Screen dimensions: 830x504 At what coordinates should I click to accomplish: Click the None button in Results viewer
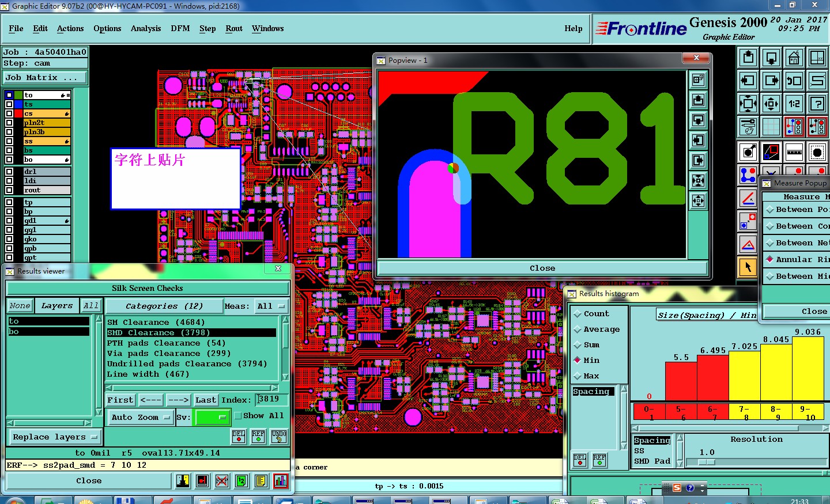(x=20, y=306)
